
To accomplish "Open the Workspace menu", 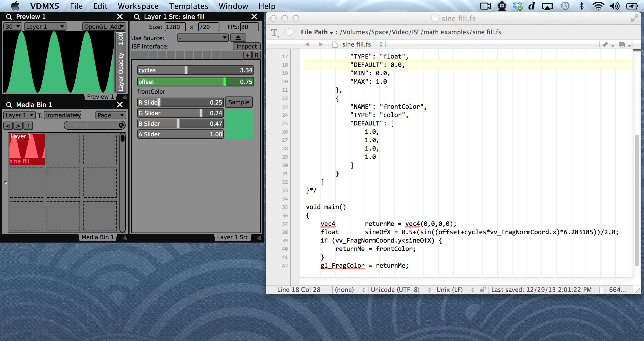I will 138,6.
